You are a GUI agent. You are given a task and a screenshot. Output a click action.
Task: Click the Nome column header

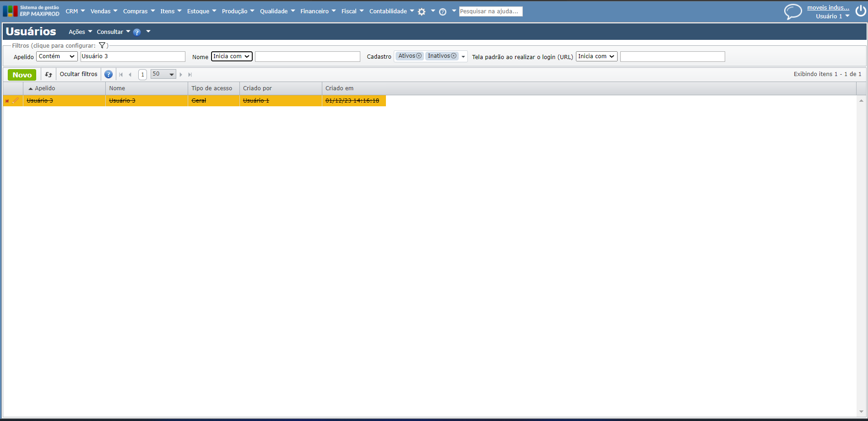click(x=146, y=88)
